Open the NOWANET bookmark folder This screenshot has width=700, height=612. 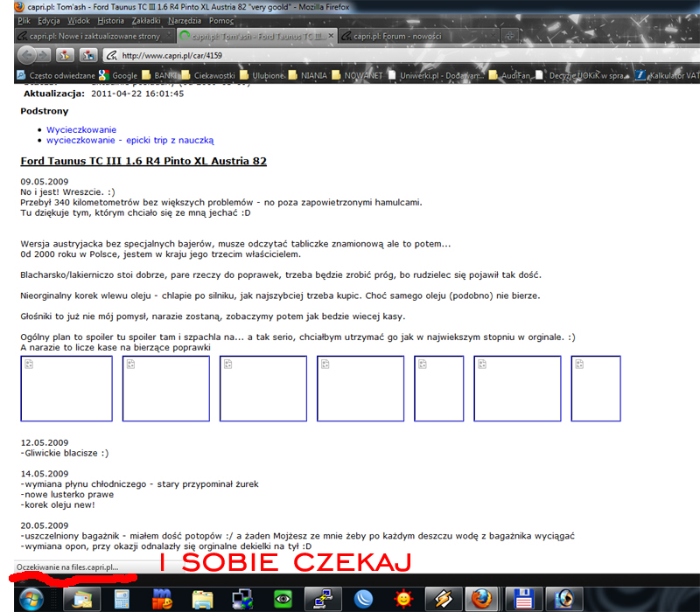coord(357,75)
